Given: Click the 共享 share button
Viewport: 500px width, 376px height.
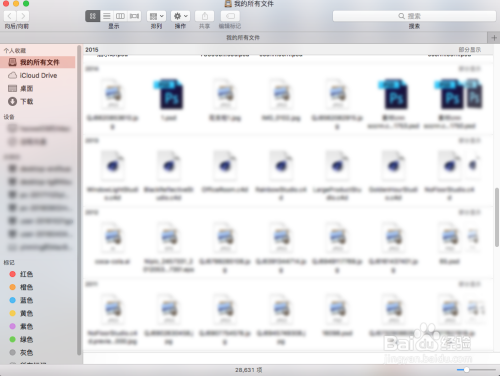Looking at the screenshot, I should tap(205, 16).
